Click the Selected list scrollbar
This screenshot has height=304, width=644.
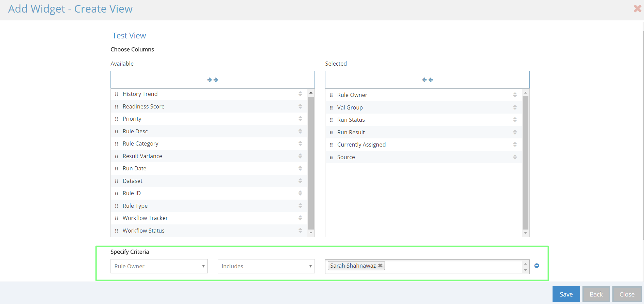point(525,163)
